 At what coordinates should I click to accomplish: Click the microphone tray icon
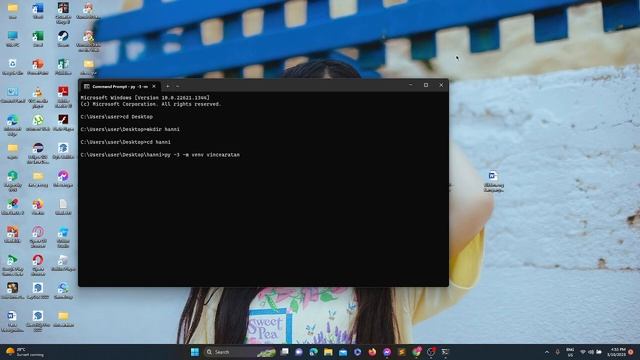pos(558,352)
